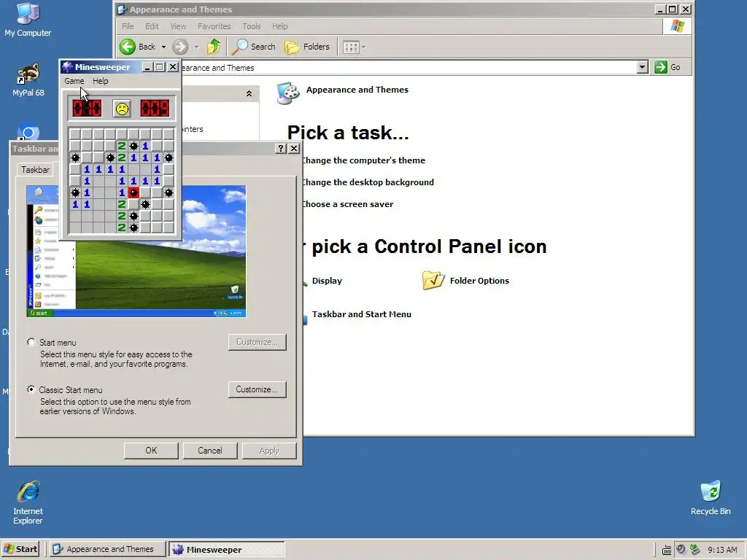This screenshot has width=747, height=560.
Task: Click the OK button in dialog
Action: coord(151,451)
